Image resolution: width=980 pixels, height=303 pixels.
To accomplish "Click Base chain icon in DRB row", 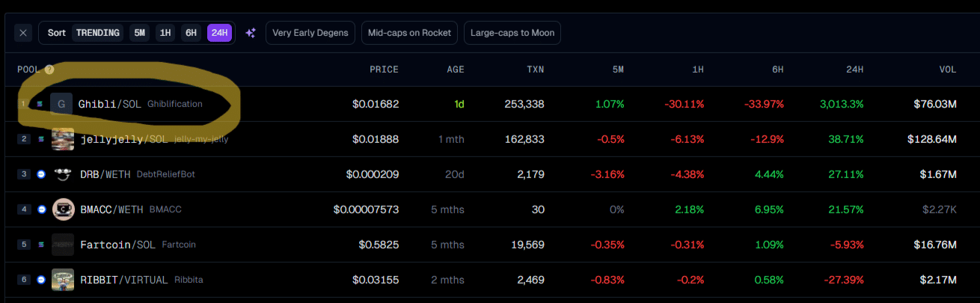I will coord(42,174).
